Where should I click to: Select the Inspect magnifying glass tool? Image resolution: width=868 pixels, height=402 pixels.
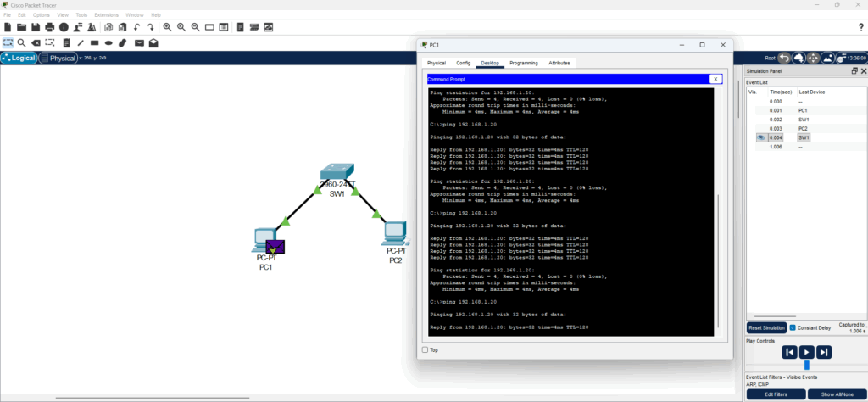click(x=21, y=42)
